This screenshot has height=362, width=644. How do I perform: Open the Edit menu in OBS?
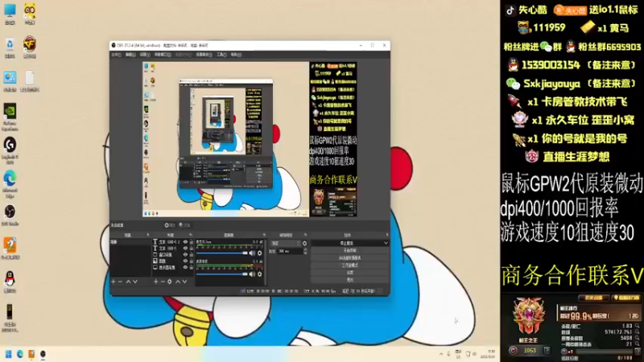click(130, 55)
